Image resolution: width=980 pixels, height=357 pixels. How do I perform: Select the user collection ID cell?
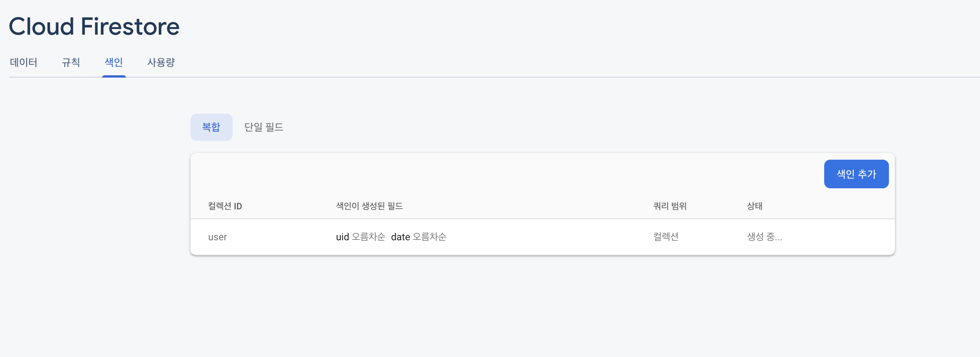tap(217, 237)
